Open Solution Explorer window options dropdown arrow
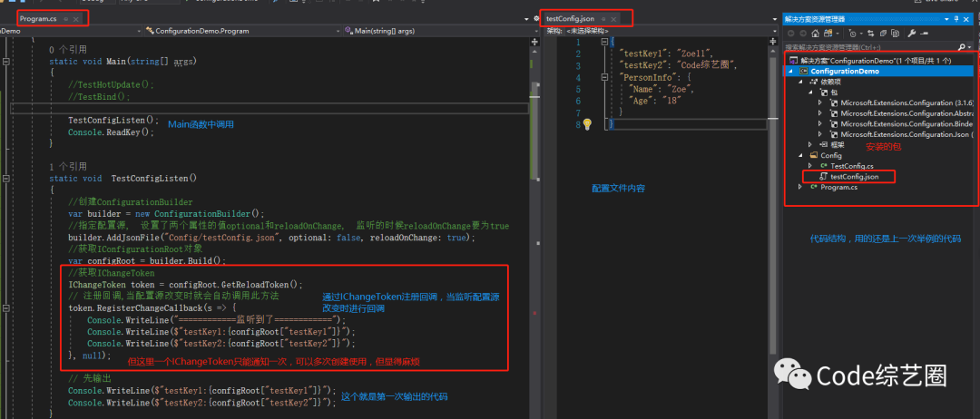Viewport: 980px width, 419px height. click(x=946, y=19)
